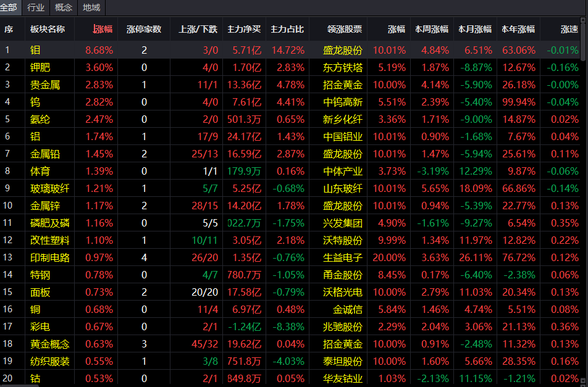Select the 黄金概念 sector name
The image size is (588, 387).
point(50,344)
